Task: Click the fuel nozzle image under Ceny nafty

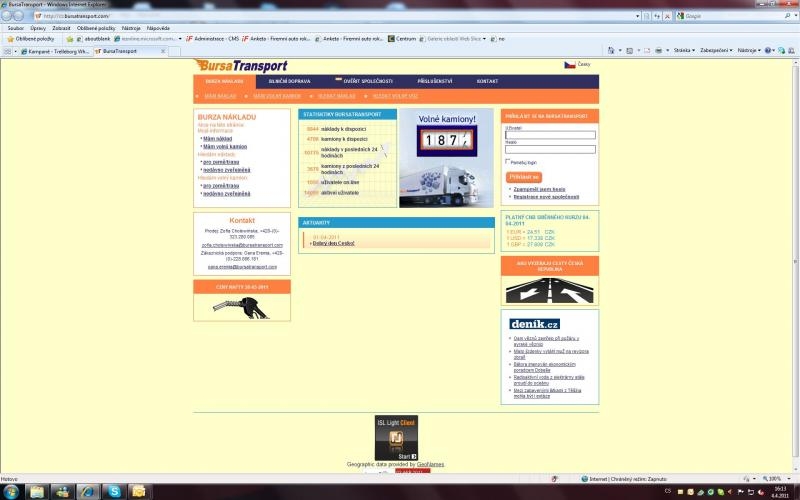Action: pos(241,308)
